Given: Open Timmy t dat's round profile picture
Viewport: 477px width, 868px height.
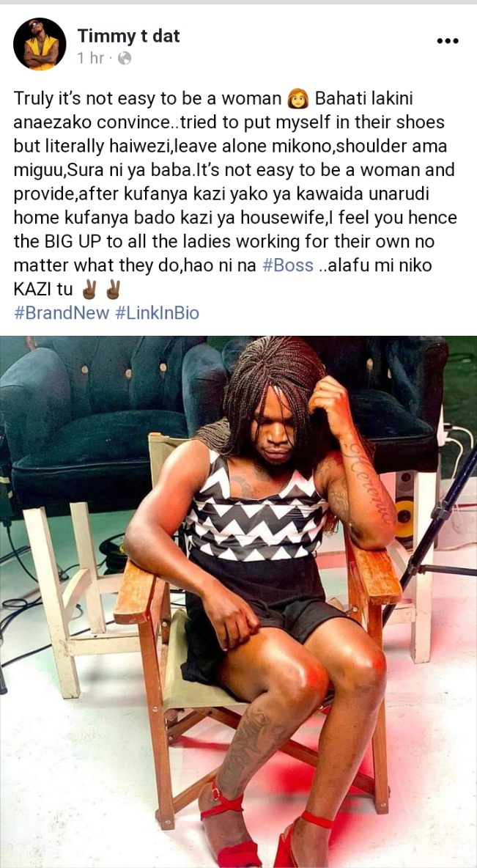Looking at the screenshot, I should pyautogui.click(x=40, y=44).
